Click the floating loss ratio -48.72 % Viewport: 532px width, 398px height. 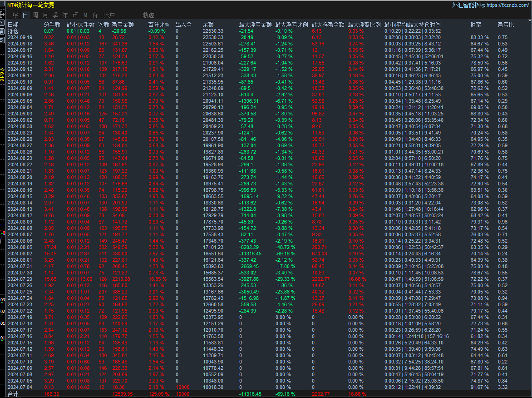(286, 247)
